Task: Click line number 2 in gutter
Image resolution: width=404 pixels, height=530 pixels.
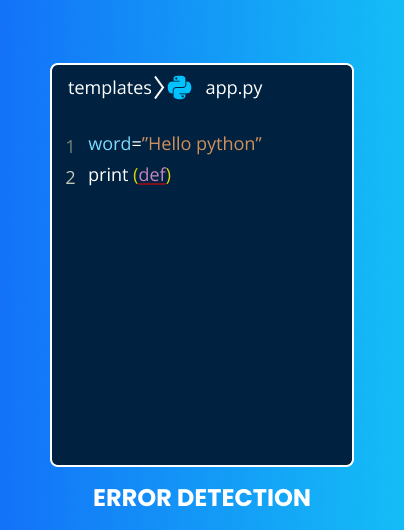Action: [70, 178]
